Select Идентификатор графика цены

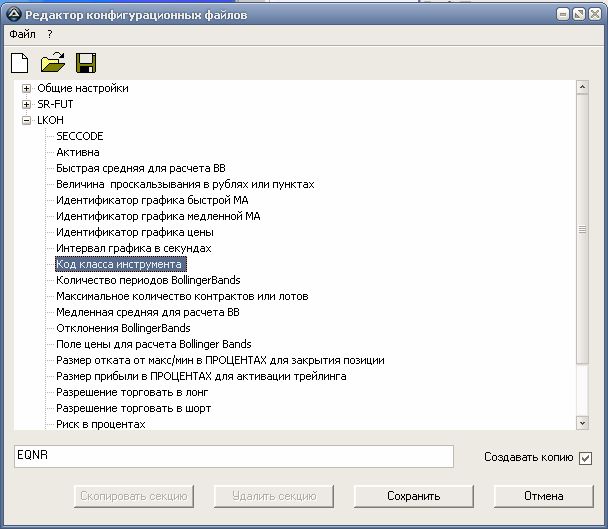point(135,232)
